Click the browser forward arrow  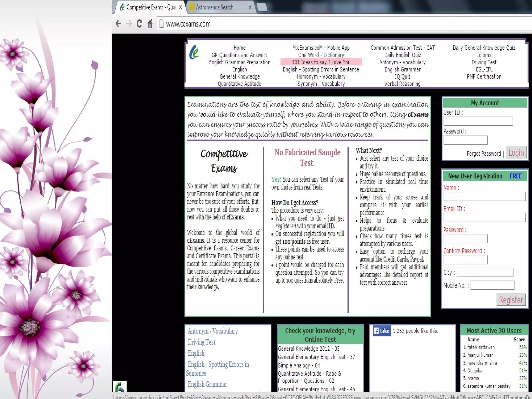[129, 24]
